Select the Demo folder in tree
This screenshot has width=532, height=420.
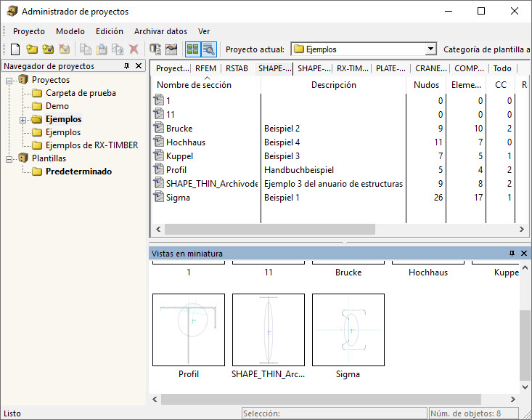click(x=57, y=106)
